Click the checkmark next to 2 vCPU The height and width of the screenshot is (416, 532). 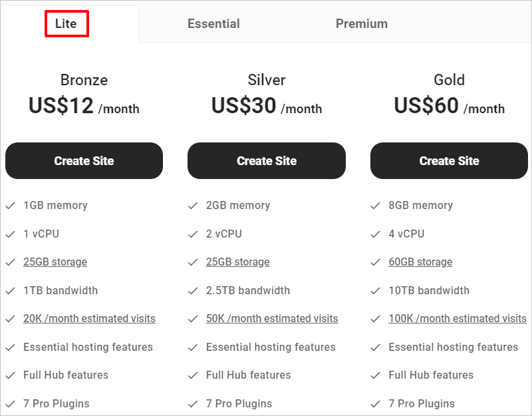click(x=193, y=234)
